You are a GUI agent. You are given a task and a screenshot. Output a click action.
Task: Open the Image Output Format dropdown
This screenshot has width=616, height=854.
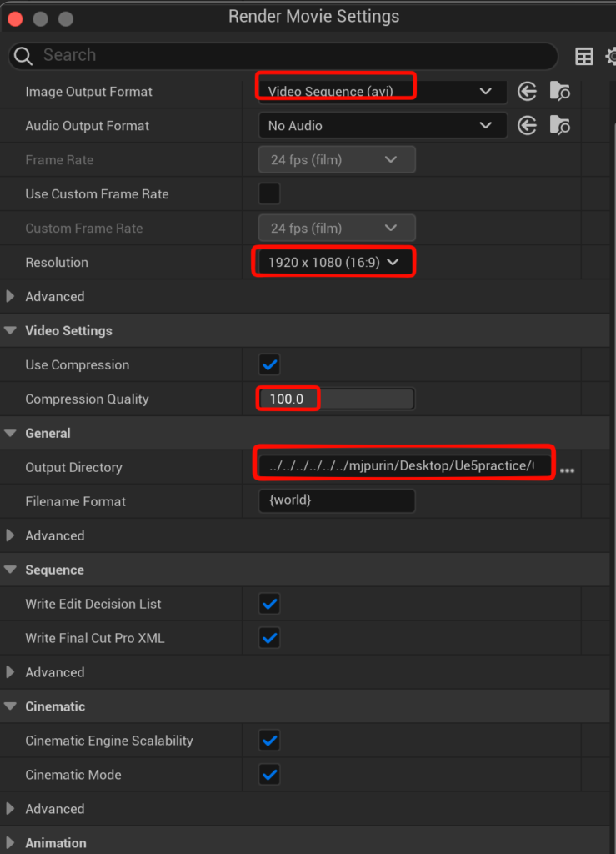click(382, 91)
